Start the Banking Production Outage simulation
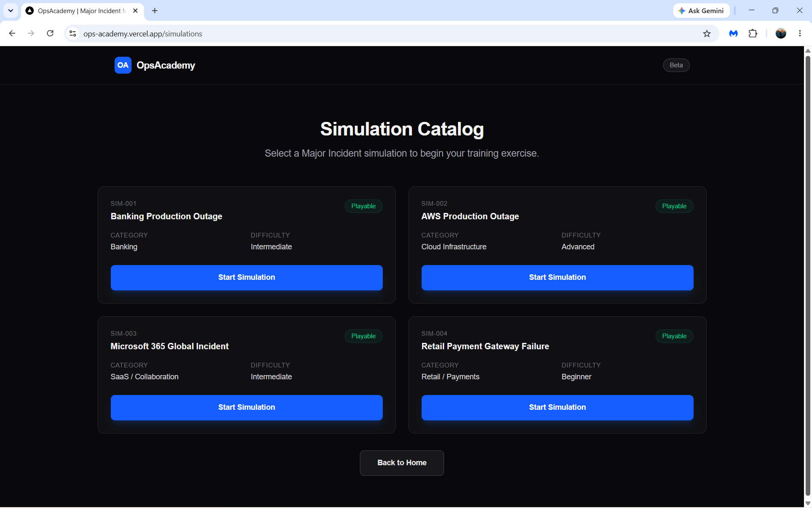 point(247,277)
